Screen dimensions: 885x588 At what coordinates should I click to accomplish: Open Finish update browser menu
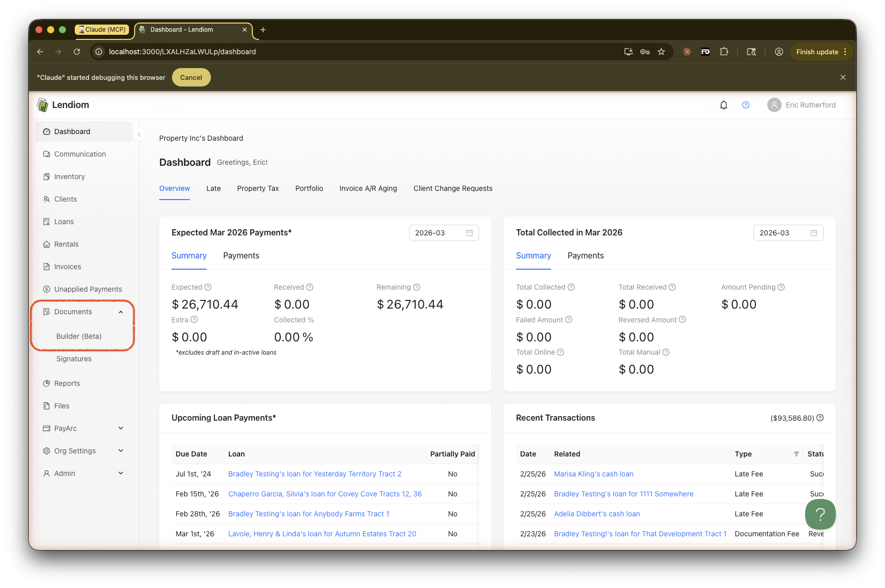821,52
